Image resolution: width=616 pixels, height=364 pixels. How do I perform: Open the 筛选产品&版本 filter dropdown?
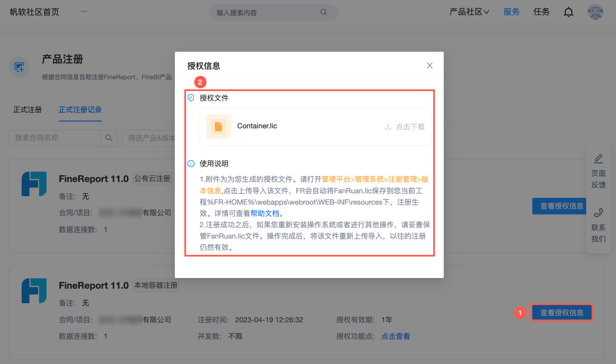(x=149, y=138)
